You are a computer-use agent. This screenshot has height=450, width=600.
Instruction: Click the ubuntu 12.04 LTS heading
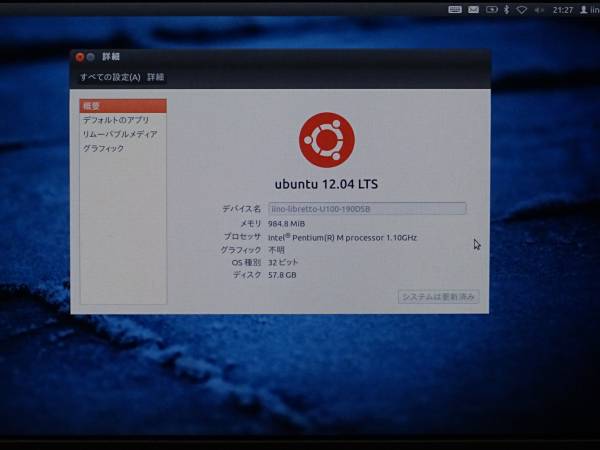pyautogui.click(x=326, y=184)
